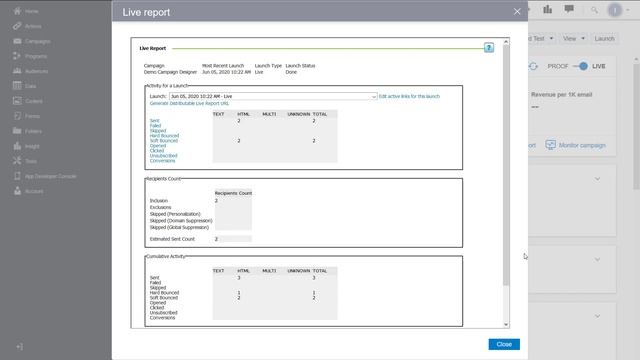Open Insight via sidebar chart icon
The height and width of the screenshot is (360, 640).
[x=17, y=146]
